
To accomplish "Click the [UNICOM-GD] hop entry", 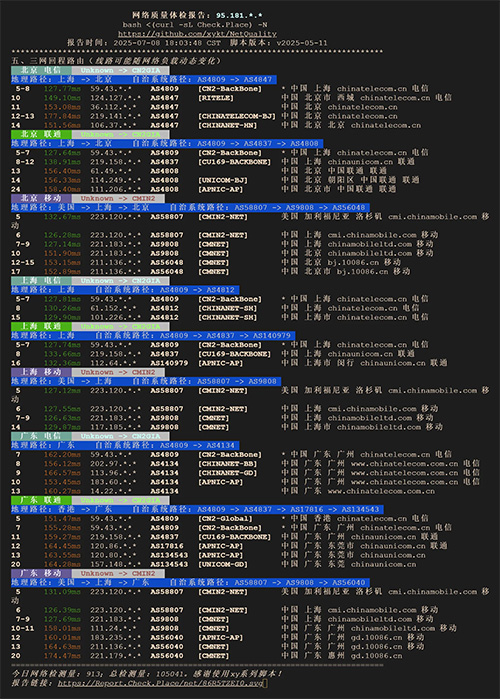I will point(223,564).
